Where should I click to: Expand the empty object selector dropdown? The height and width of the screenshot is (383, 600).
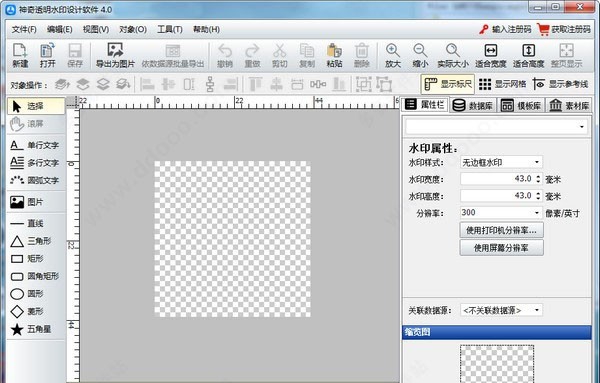(581, 127)
